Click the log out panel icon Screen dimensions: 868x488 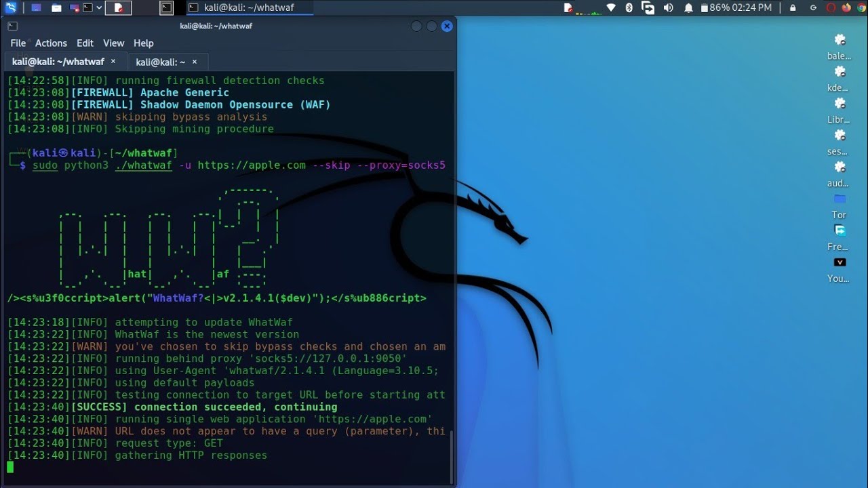pos(813,7)
